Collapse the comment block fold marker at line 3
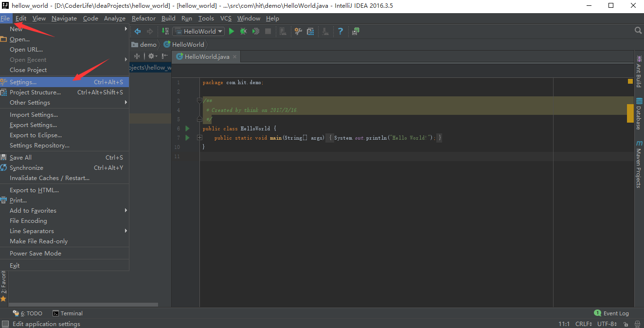 point(199,100)
